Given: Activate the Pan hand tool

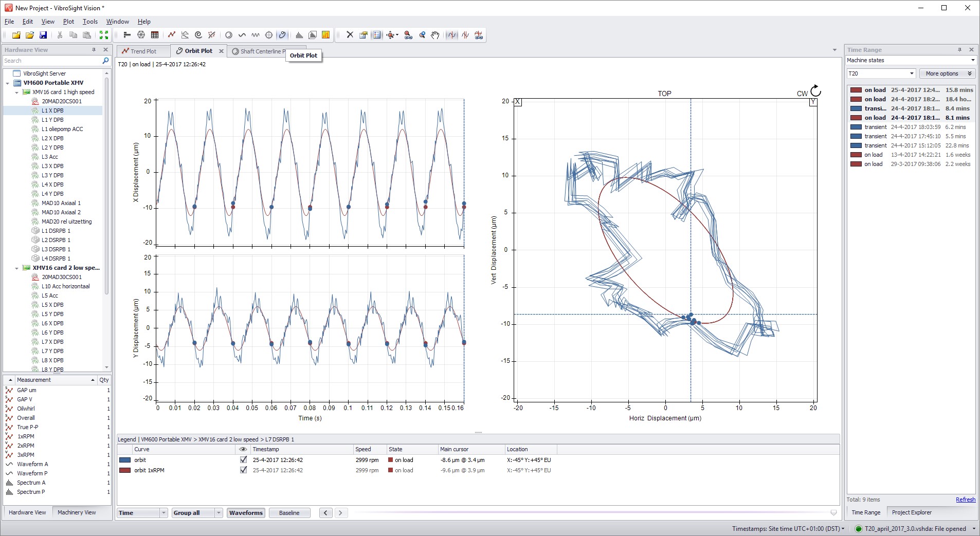Looking at the screenshot, I should (x=435, y=35).
